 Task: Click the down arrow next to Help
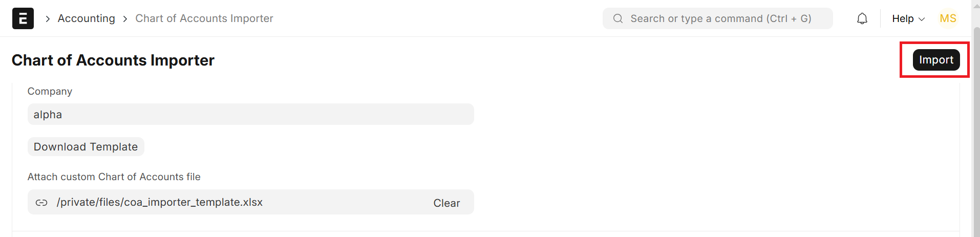pos(922,19)
